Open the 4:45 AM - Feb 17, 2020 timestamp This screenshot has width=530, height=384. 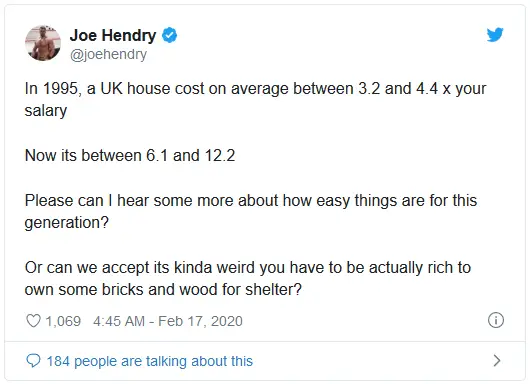pos(168,321)
